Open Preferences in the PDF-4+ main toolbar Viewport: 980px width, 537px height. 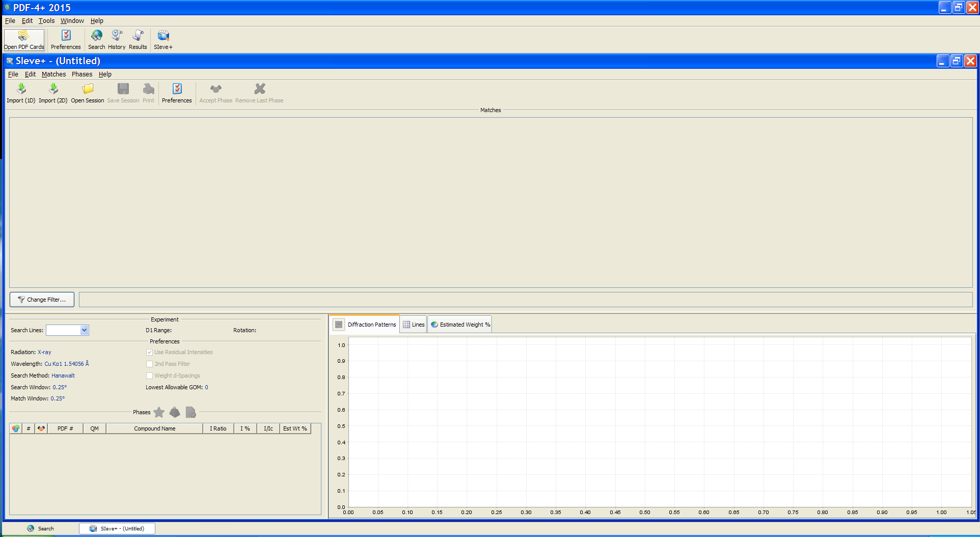66,40
